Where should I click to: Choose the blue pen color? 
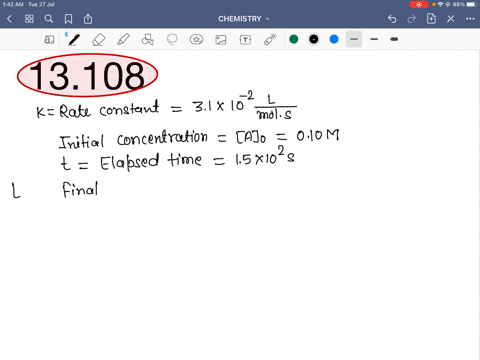click(x=334, y=39)
